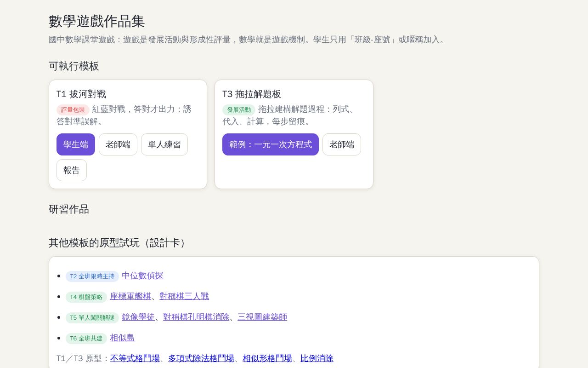Click 老師端 button in T1 拔河對戰 card
This screenshot has height=368, width=588.
coord(118,144)
